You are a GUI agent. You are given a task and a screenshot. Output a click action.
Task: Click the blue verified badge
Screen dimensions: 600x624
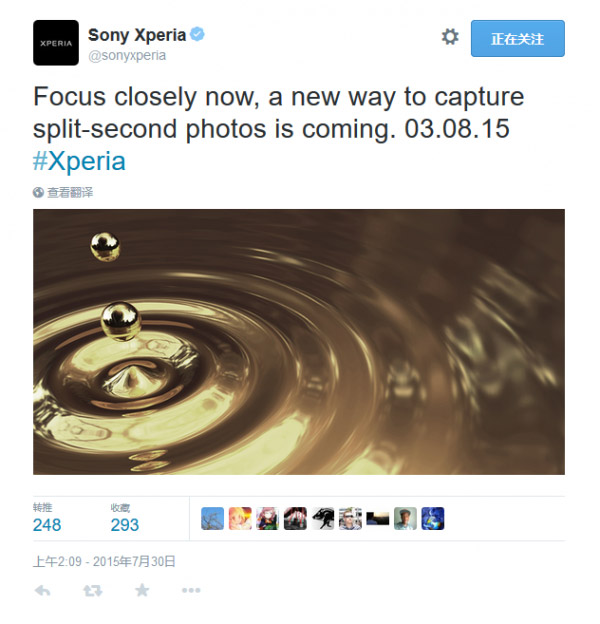(199, 34)
